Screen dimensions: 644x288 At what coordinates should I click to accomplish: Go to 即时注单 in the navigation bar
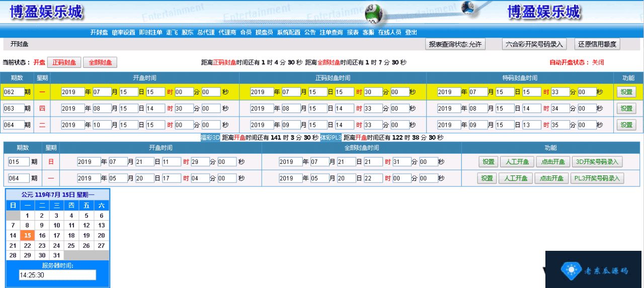pyautogui.click(x=150, y=32)
